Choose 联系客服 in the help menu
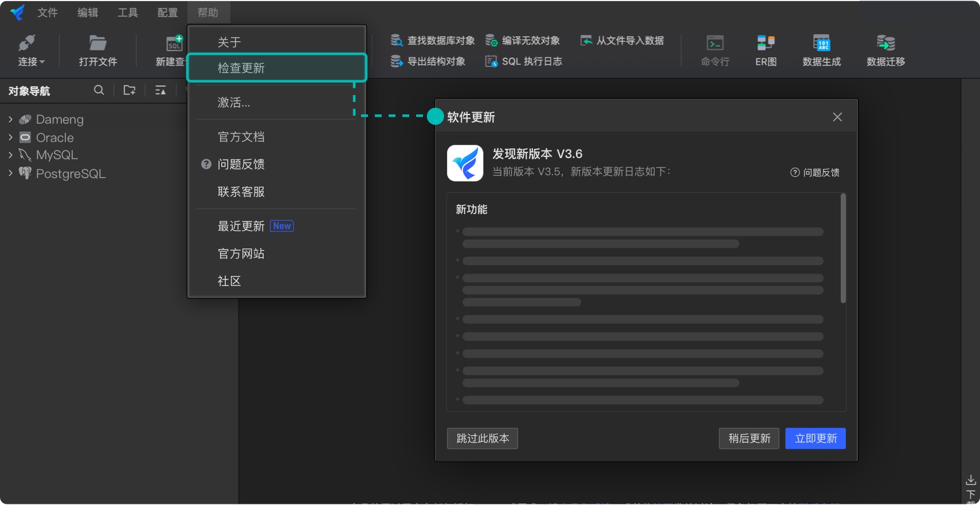This screenshot has width=980, height=505. 277,192
